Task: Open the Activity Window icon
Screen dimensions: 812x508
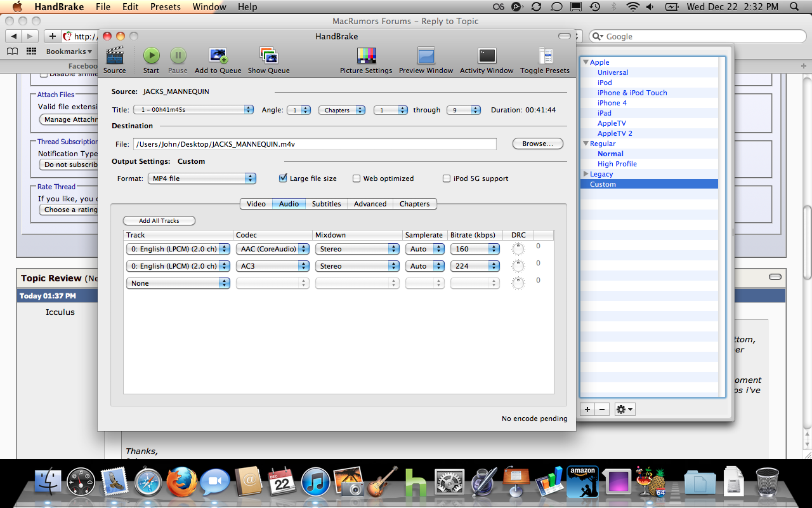Action: point(487,56)
